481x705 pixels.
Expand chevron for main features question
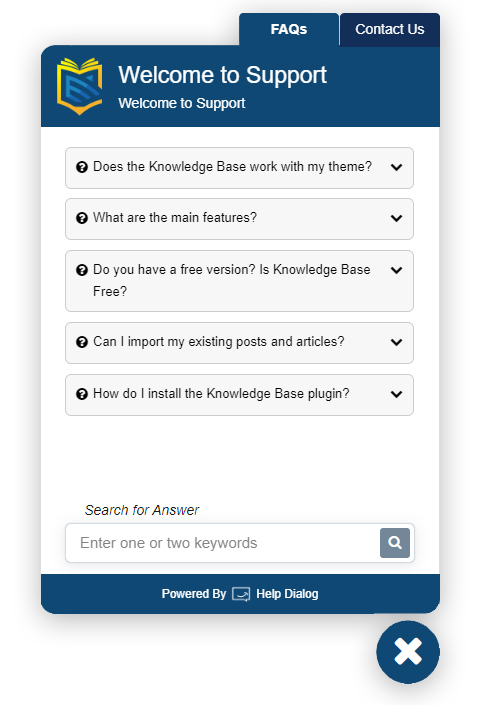(396, 218)
